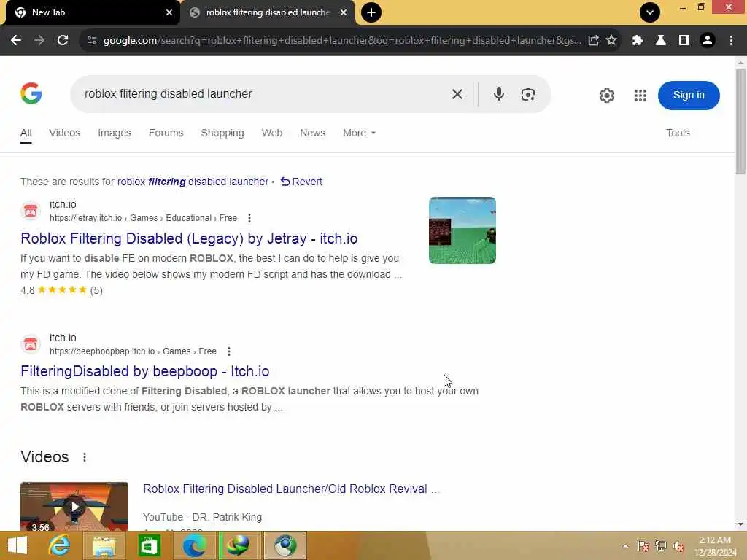747x560 pixels.
Task: Switch to the New Tab tab
Action: tap(90, 12)
